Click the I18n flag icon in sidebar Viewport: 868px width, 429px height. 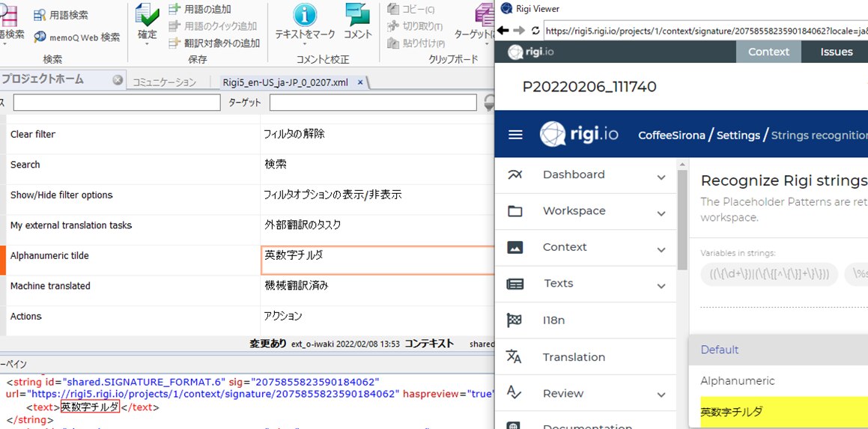pos(515,320)
